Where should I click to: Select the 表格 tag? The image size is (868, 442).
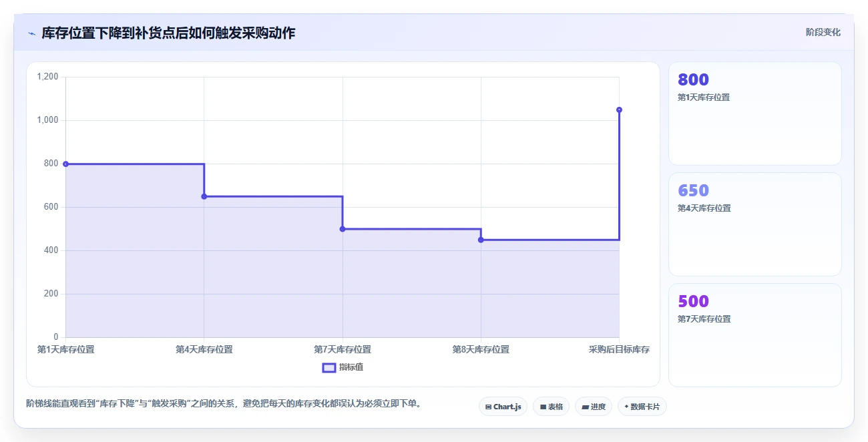click(x=551, y=407)
